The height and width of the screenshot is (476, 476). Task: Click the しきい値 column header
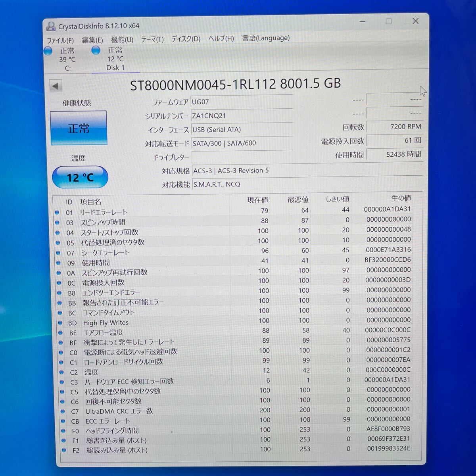338,198
